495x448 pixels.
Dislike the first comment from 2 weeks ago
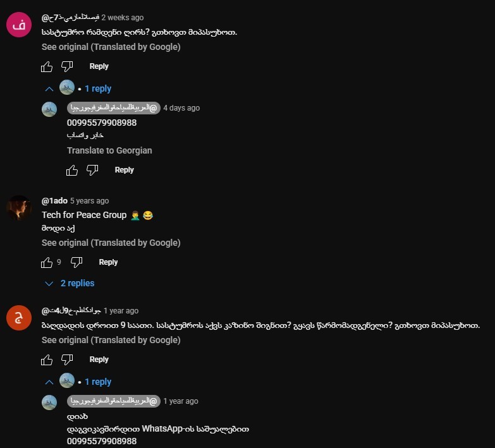tap(67, 66)
